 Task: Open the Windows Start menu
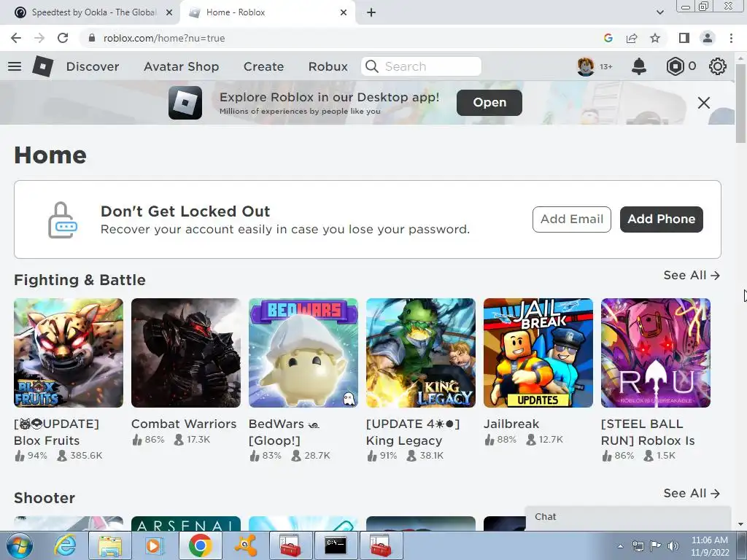[20, 545]
